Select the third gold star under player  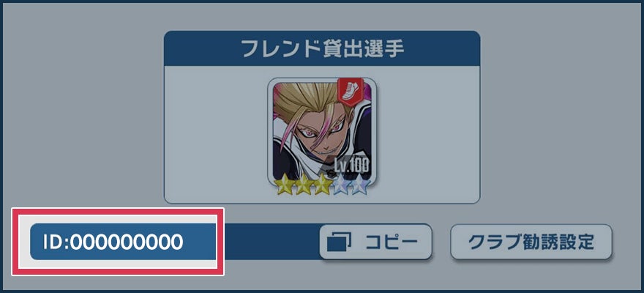[323, 184]
